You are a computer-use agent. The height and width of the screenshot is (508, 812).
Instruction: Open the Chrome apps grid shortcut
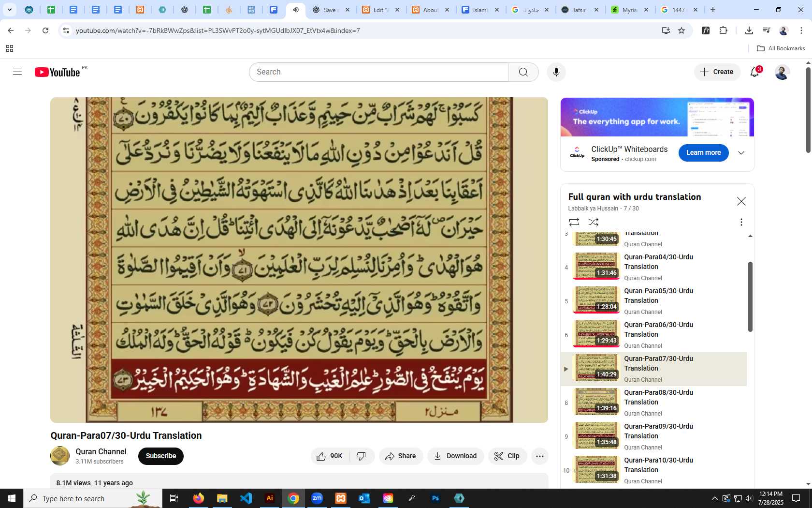[x=10, y=48]
